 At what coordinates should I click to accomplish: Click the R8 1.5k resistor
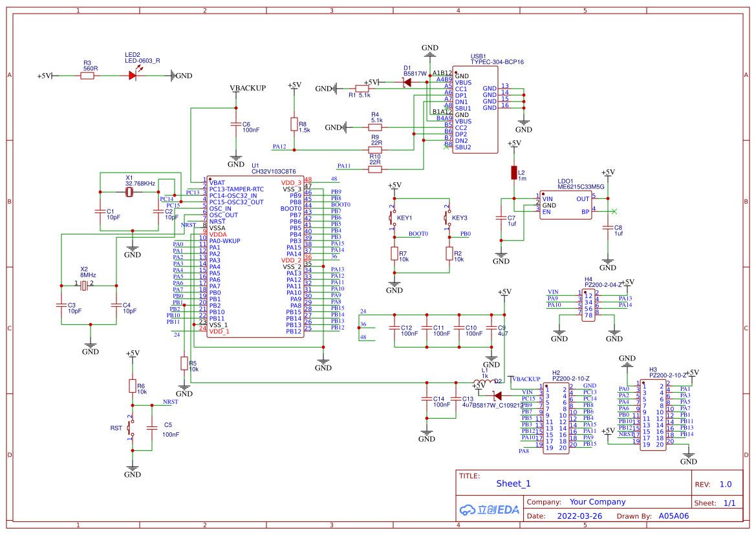click(294, 124)
